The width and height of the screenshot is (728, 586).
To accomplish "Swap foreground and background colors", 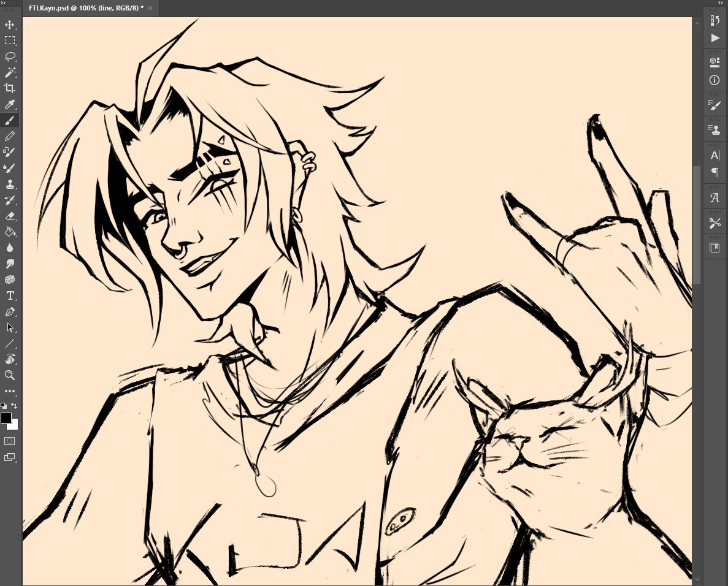I will (14, 406).
